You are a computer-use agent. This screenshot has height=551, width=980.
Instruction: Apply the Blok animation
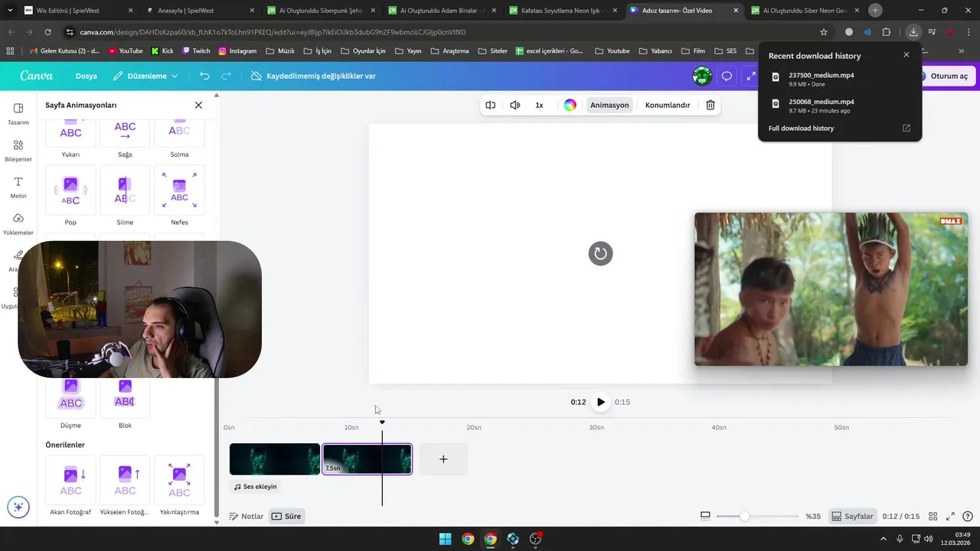(125, 402)
